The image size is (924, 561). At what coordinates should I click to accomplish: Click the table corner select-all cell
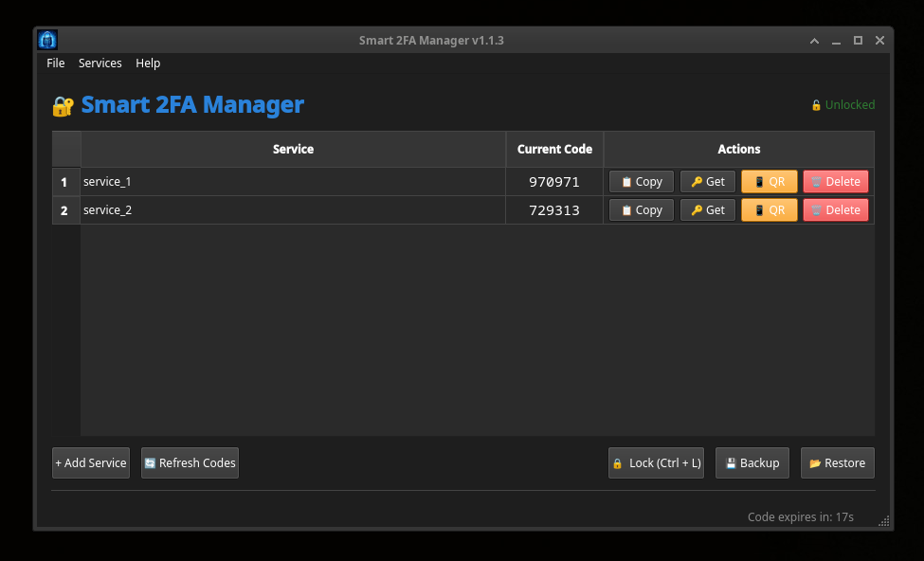click(66, 149)
